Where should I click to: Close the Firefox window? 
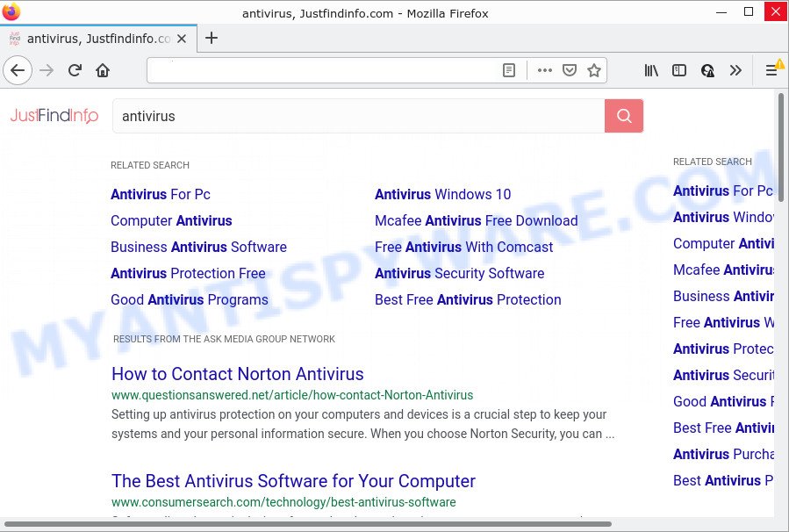pos(776,11)
